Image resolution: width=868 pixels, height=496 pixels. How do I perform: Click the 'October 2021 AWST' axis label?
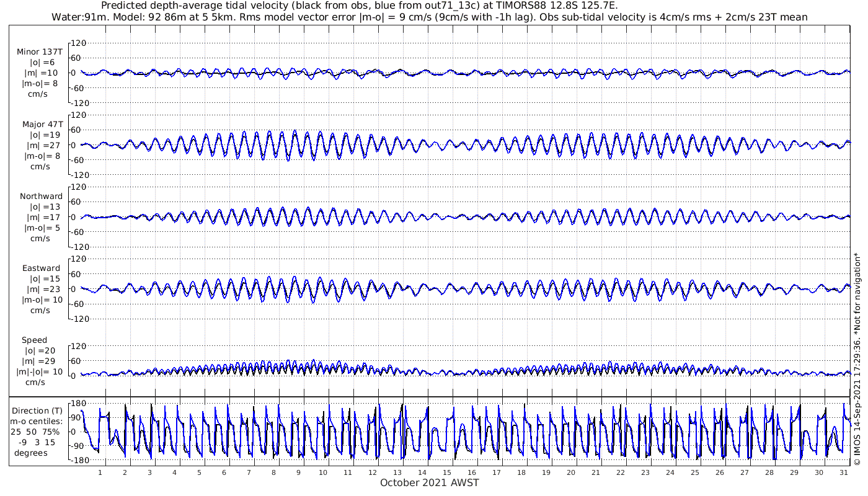coord(430,483)
